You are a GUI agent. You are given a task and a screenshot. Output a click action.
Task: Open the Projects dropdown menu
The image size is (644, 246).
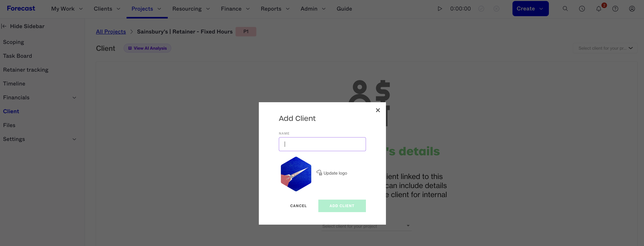(x=146, y=9)
